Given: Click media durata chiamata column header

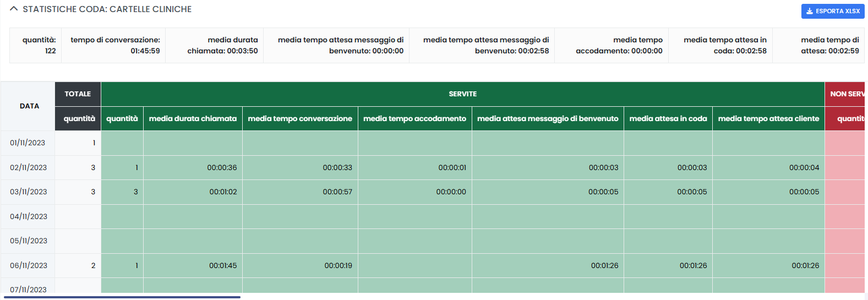Looking at the screenshot, I should pos(193,118).
